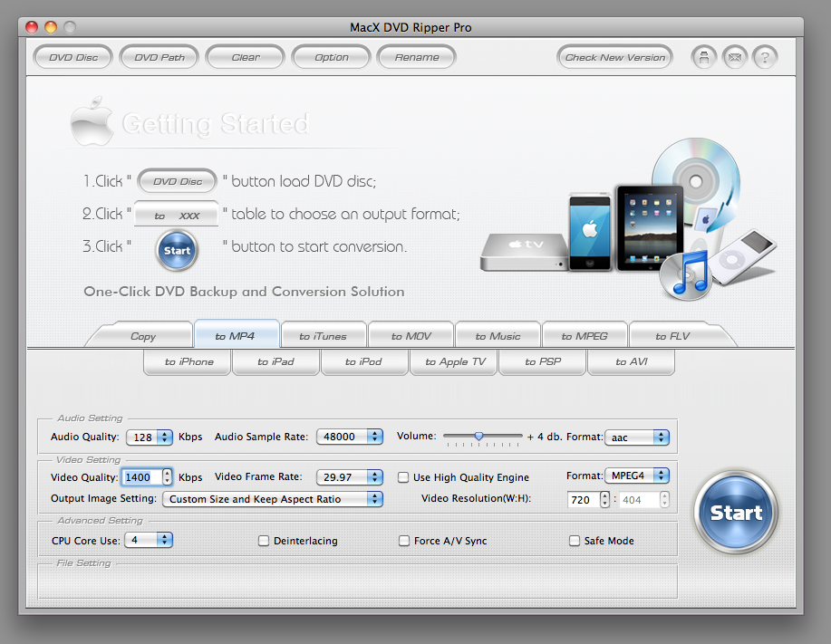Screen dimensions: 831x644
Task: Select the to Apple TV tab
Action: (455, 361)
